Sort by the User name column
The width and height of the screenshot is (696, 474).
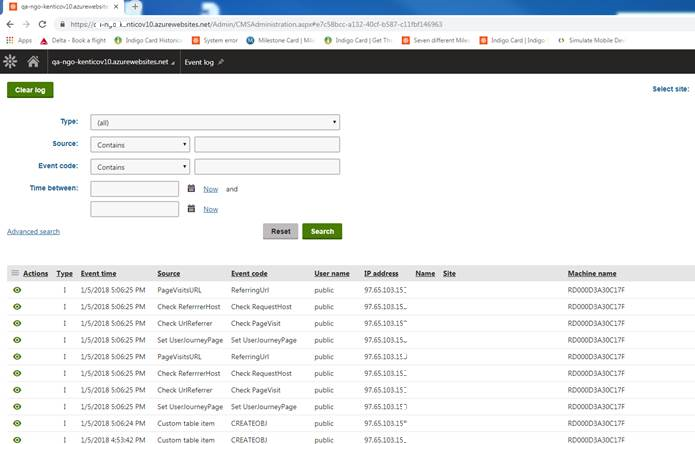332,273
